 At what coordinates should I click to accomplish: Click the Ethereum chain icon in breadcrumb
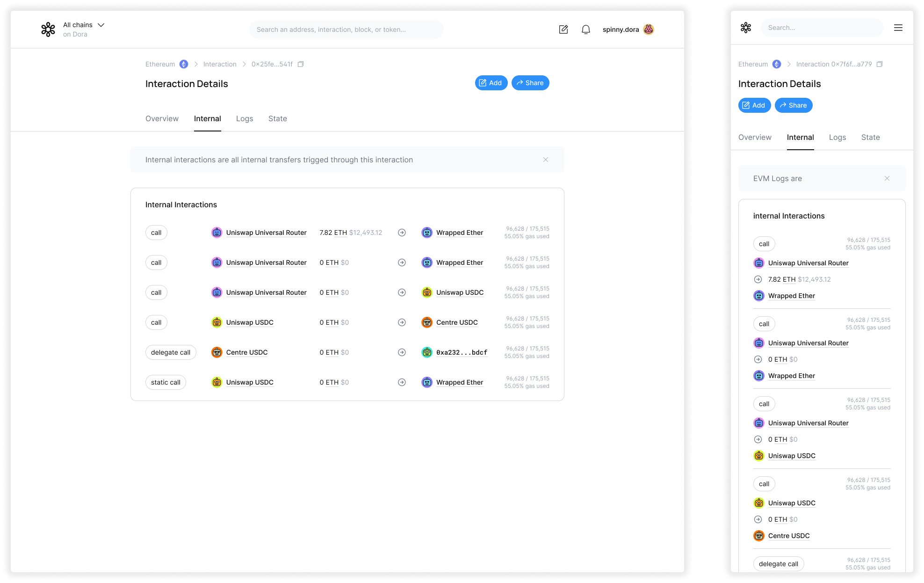coord(184,64)
